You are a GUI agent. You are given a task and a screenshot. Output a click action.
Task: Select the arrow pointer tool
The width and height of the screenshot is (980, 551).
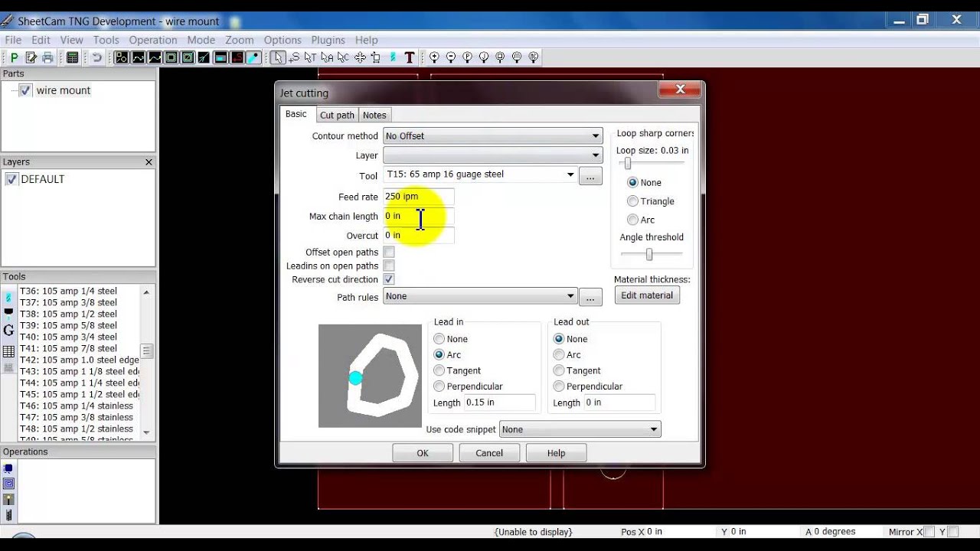[x=278, y=57]
